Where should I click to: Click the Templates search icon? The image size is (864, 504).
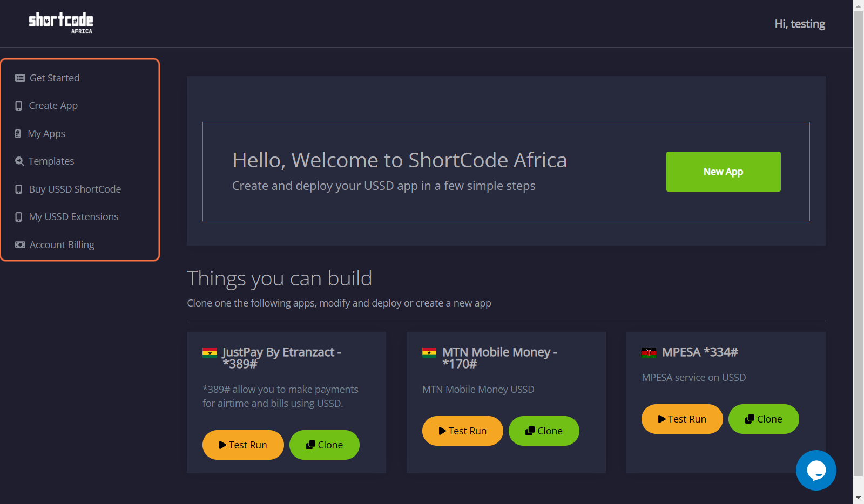tap(19, 161)
